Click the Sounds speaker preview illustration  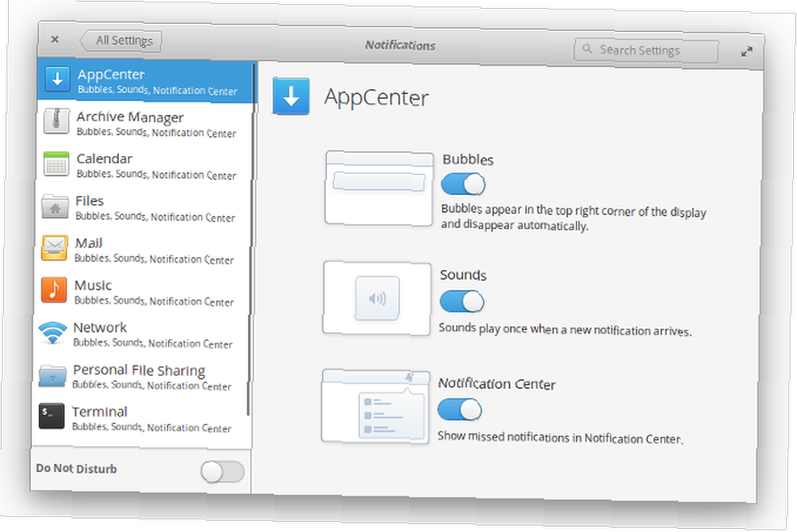[377, 298]
